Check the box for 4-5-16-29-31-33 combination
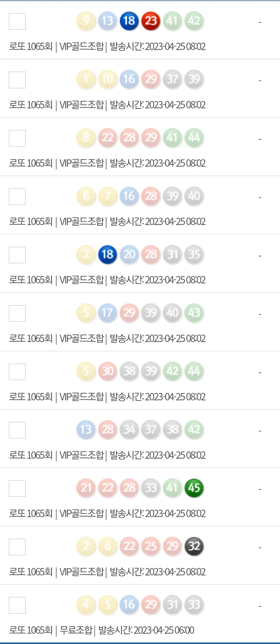The image size is (280, 644). [x=17, y=605]
